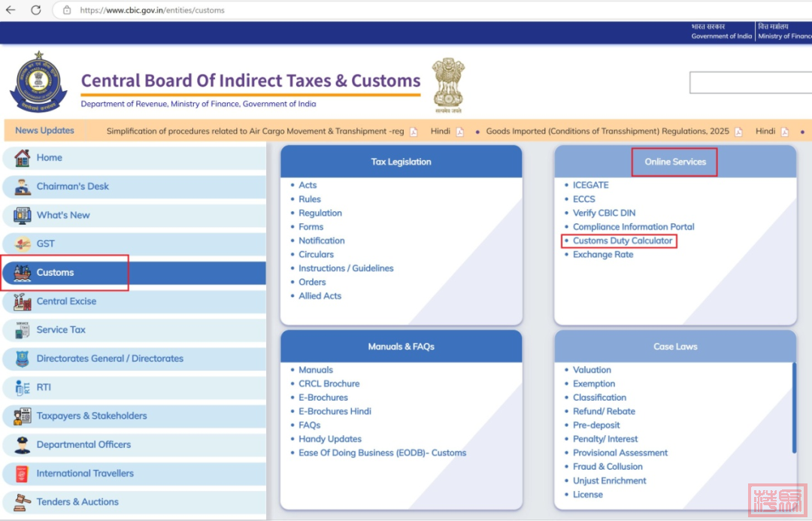
Task: Click the Chairman's Desk person icon
Action: [23, 186]
